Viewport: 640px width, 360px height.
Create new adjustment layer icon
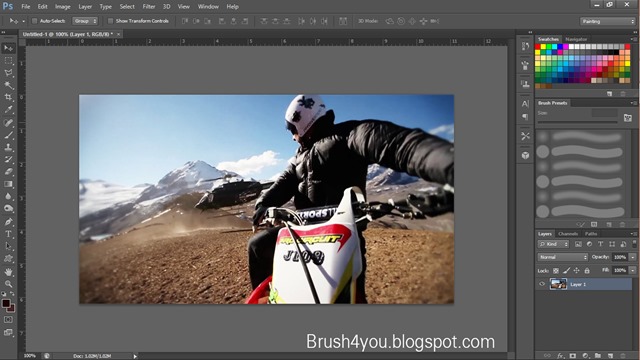(x=585, y=356)
